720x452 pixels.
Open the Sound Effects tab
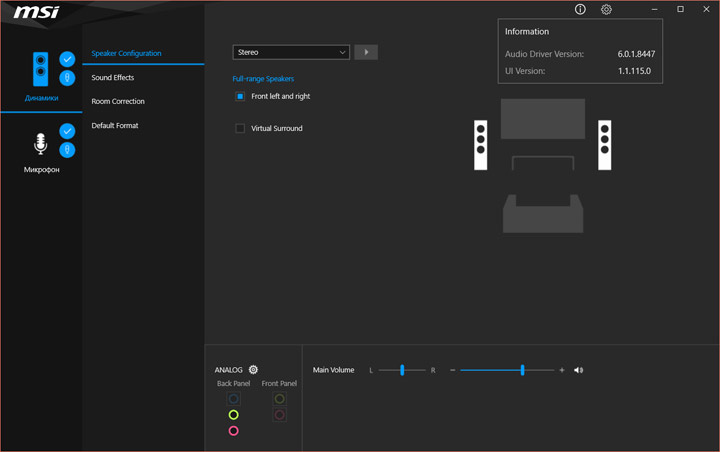pyautogui.click(x=113, y=78)
